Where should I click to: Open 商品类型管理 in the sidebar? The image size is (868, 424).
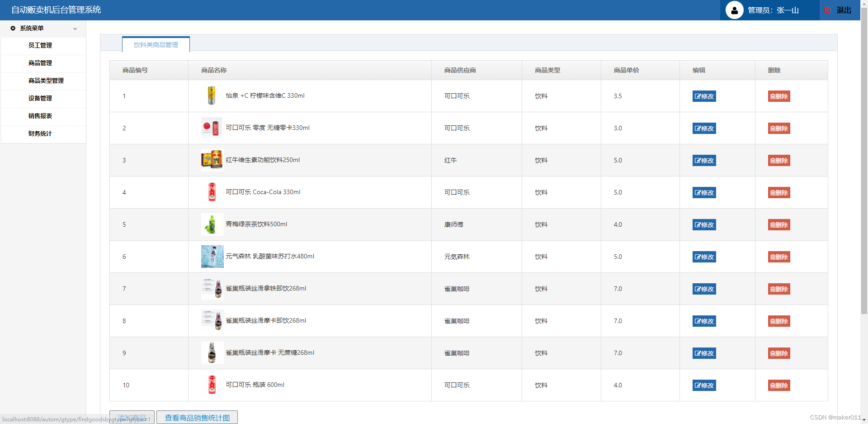(x=46, y=81)
